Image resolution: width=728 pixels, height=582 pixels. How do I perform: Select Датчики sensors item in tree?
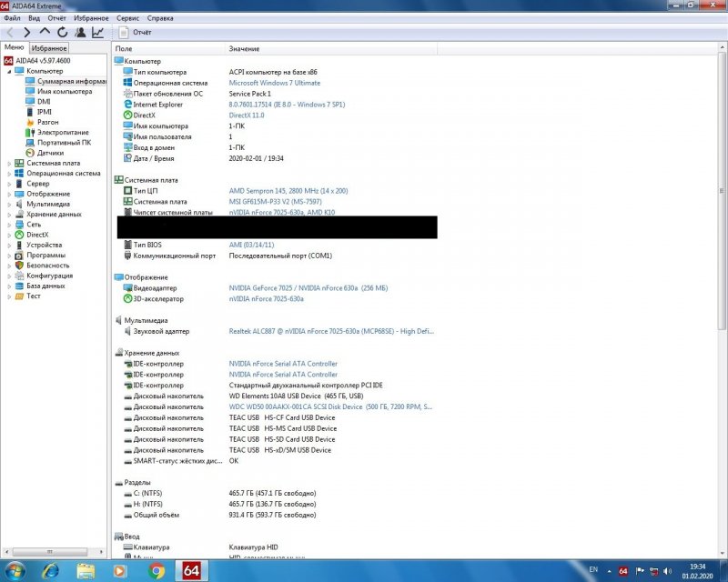[x=50, y=153]
